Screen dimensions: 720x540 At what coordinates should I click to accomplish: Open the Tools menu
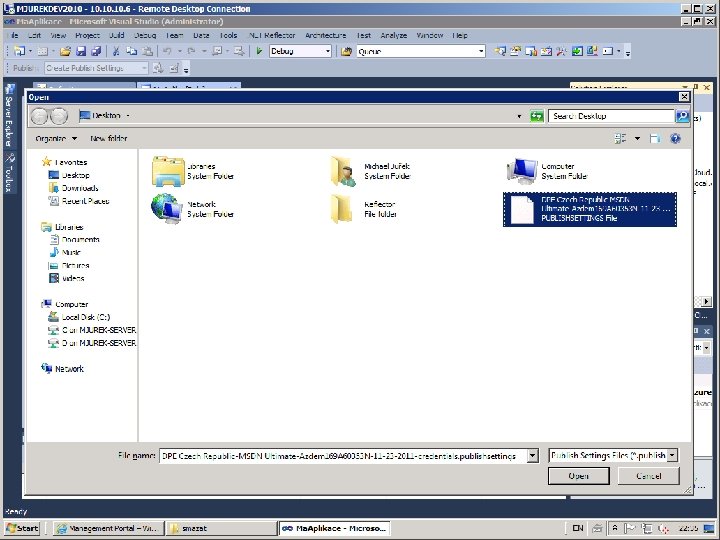pyautogui.click(x=228, y=35)
